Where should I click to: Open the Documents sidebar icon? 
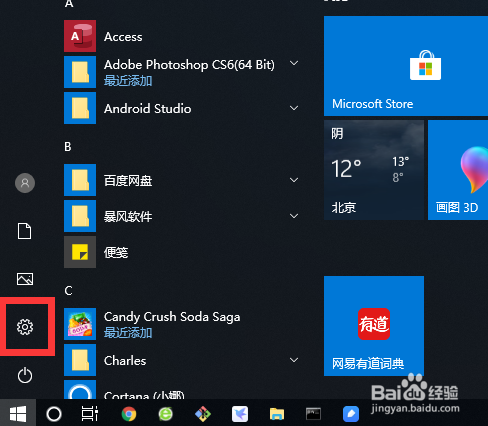point(25,231)
